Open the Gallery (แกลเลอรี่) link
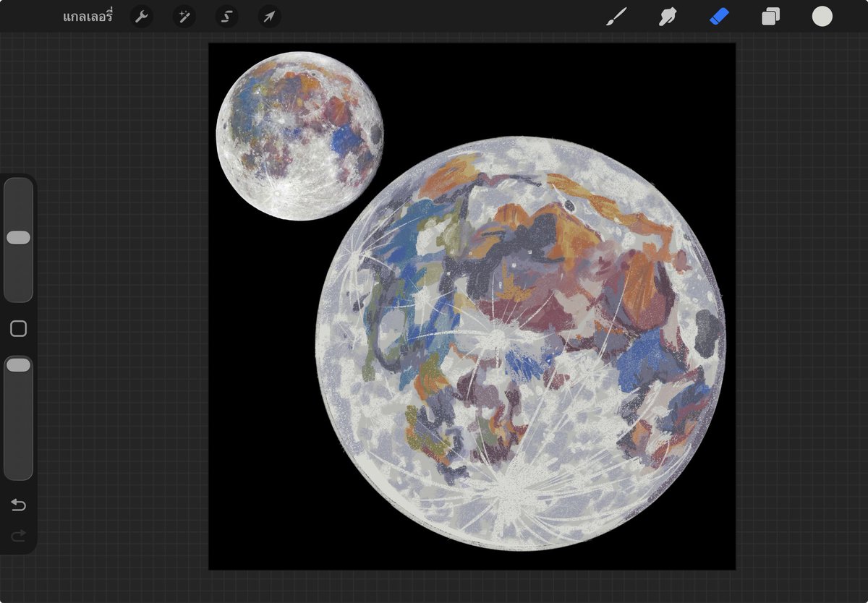The width and height of the screenshot is (868, 603). click(x=88, y=16)
